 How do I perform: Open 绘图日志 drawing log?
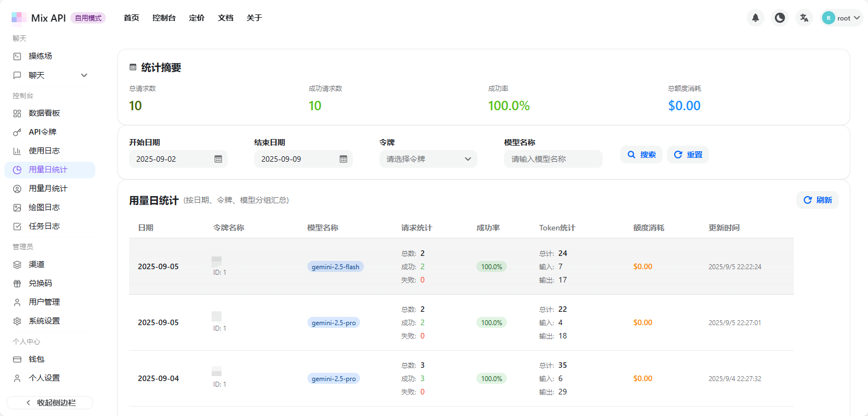point(44,207)
